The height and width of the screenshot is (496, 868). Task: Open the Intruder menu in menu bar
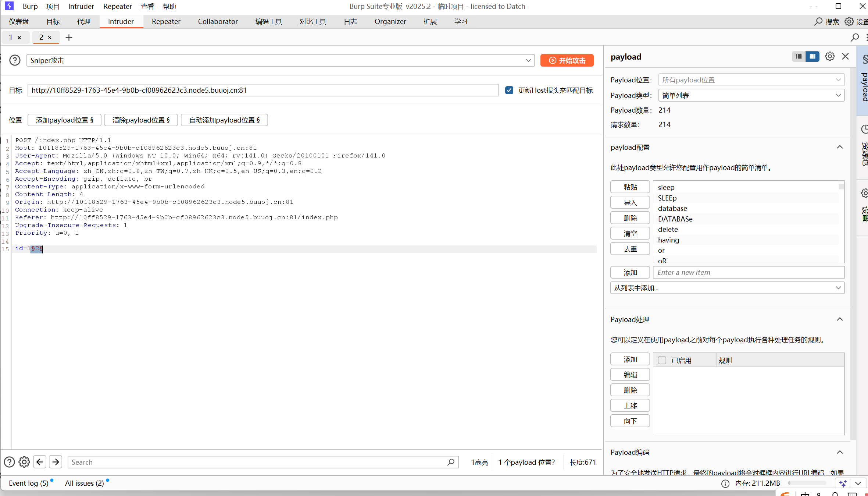coord(81,6)
